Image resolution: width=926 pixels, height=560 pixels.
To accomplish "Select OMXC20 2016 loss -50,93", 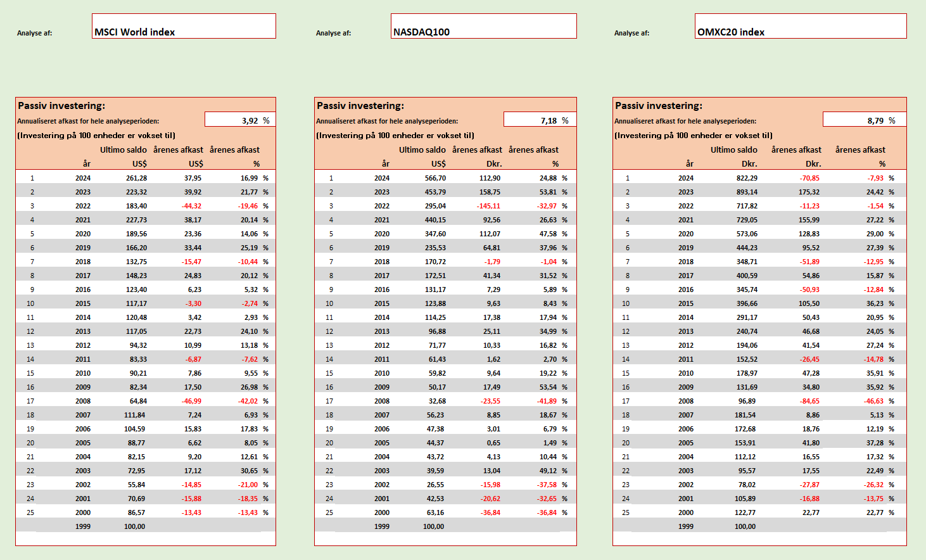I will pyautogui.click(x=809, y=290).
